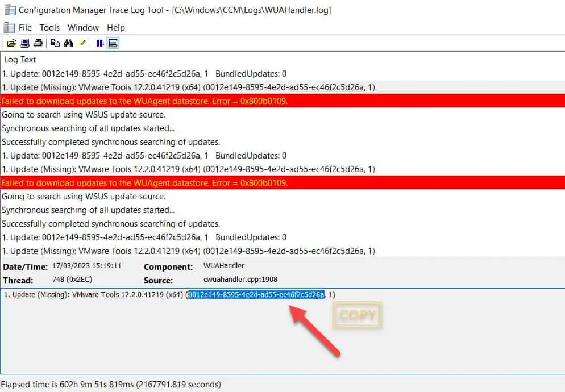Click the Highlight marker toolbar icon
565x392 pixels.
[x=82, y=44]
